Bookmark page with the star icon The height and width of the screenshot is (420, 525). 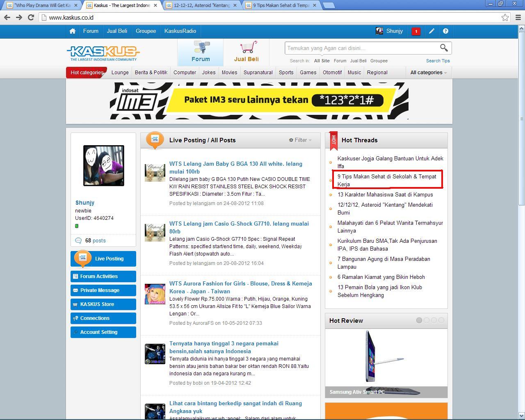tap(505, 17)
